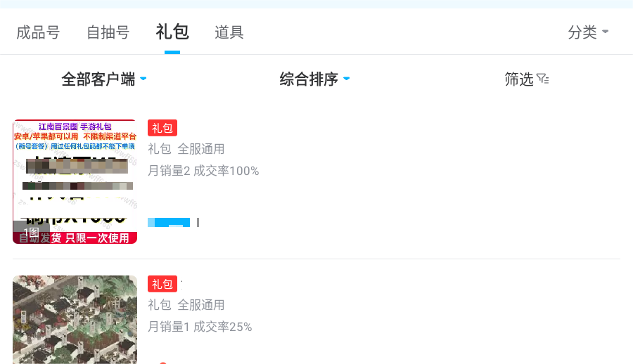The width and height of the screenshot is (633, 364).
Task: Click the second listing's red 礼包 tag
Action: click(162, 284)
